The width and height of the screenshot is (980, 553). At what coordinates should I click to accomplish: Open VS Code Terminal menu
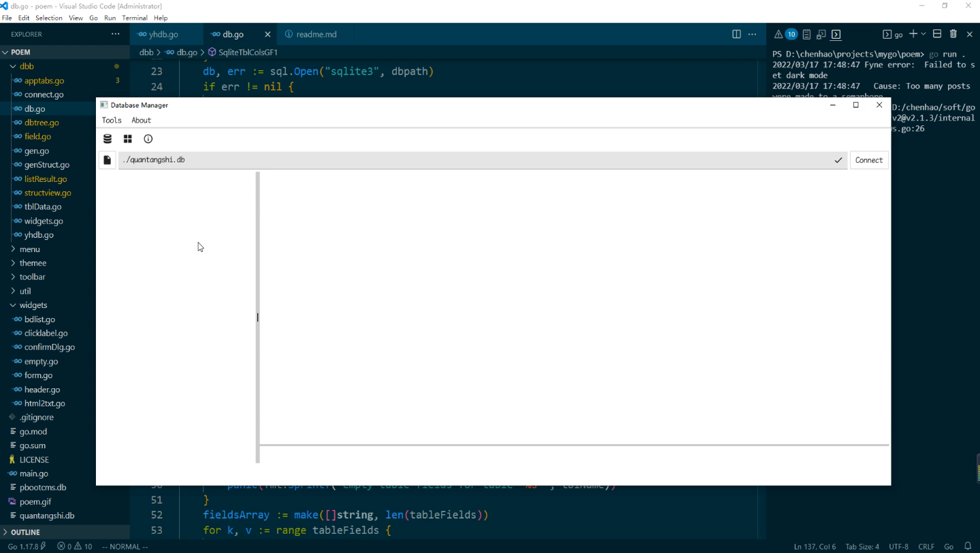click(x=135, y=18)
